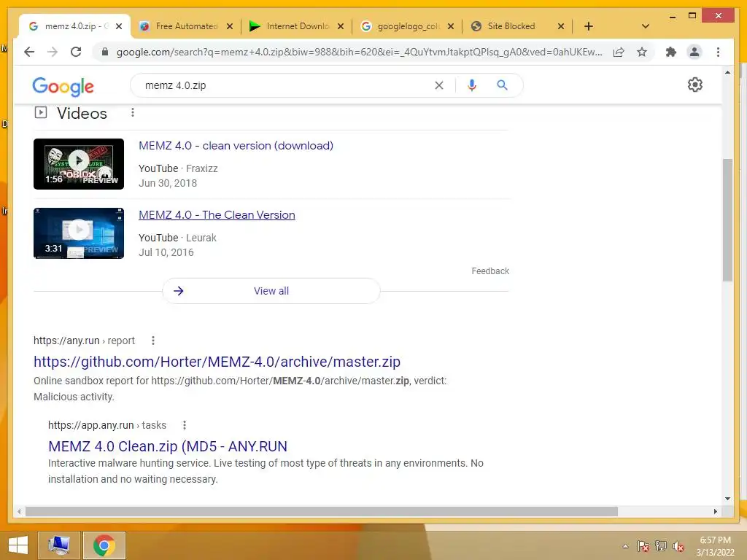
Task: Click the browser forward arrow
Action: coord(53,52)
